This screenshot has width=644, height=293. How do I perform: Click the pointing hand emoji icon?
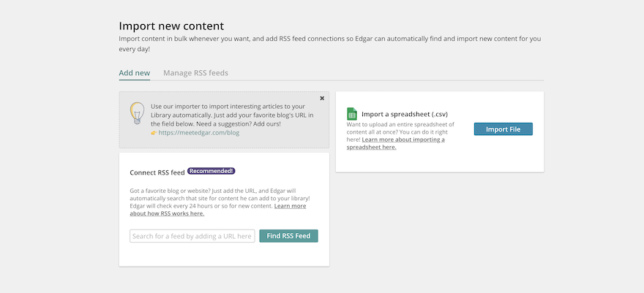pos(154,133)
